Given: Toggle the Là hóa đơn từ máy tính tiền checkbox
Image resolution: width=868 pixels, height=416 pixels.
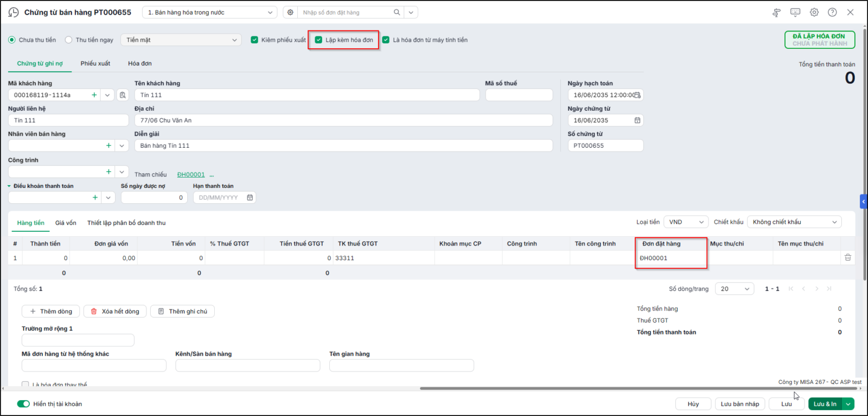Looking at the screenshot, I should tap(386, 40).
